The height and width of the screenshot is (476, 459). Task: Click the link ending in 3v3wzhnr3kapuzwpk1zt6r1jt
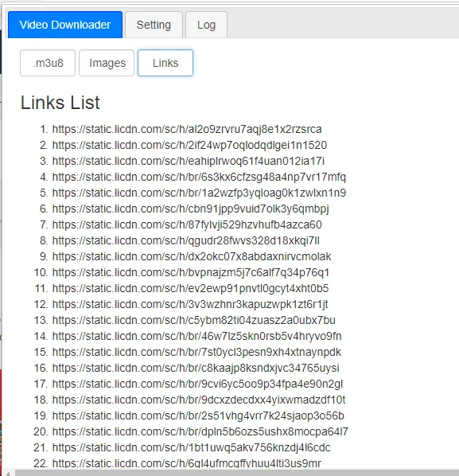[190, 304]
